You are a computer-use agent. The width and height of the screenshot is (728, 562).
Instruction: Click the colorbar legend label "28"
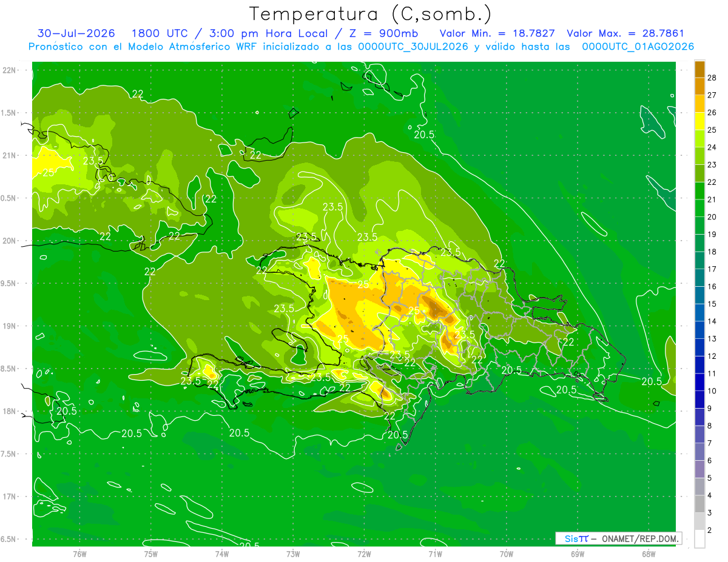click(712, 78)
